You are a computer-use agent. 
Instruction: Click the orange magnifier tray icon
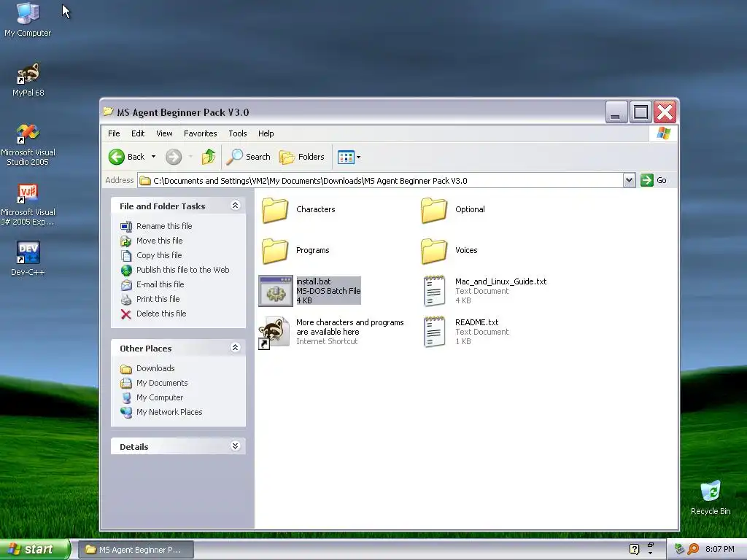pyautogui.click(x=693, y=549)
